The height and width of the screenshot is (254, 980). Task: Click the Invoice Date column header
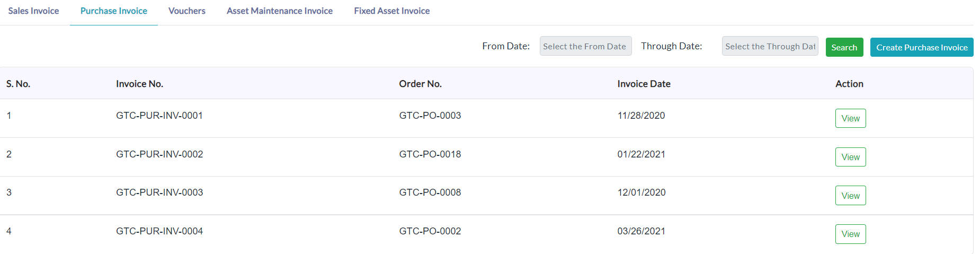pyautogui.click(x=644, y=84)
